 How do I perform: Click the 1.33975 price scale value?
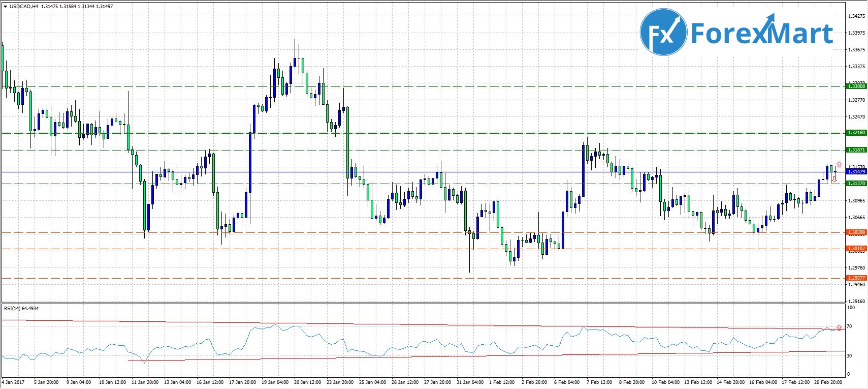point(857,33)
